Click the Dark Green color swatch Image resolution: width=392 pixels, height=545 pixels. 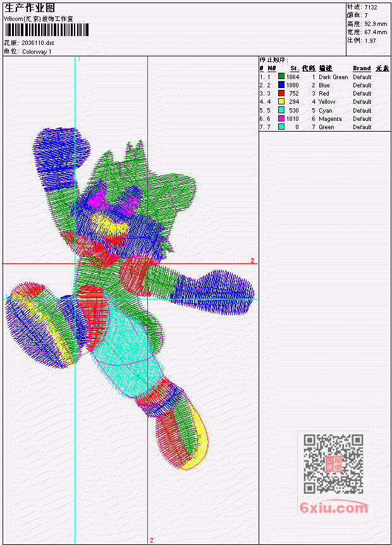click(x=281, y=77)
